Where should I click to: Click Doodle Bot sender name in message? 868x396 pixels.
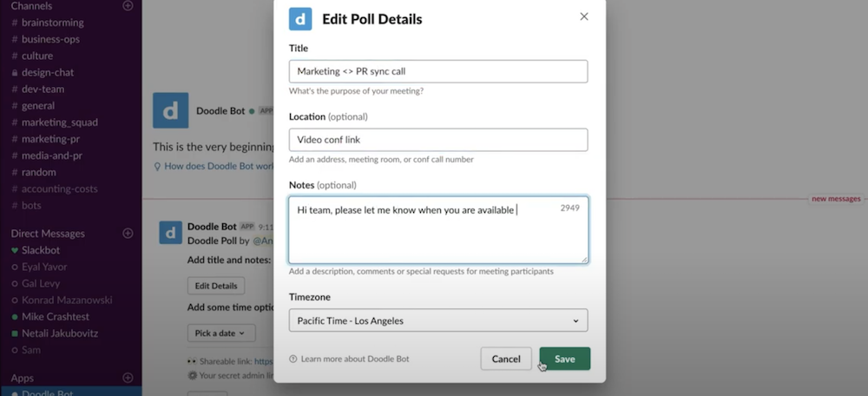coord(212,227)
